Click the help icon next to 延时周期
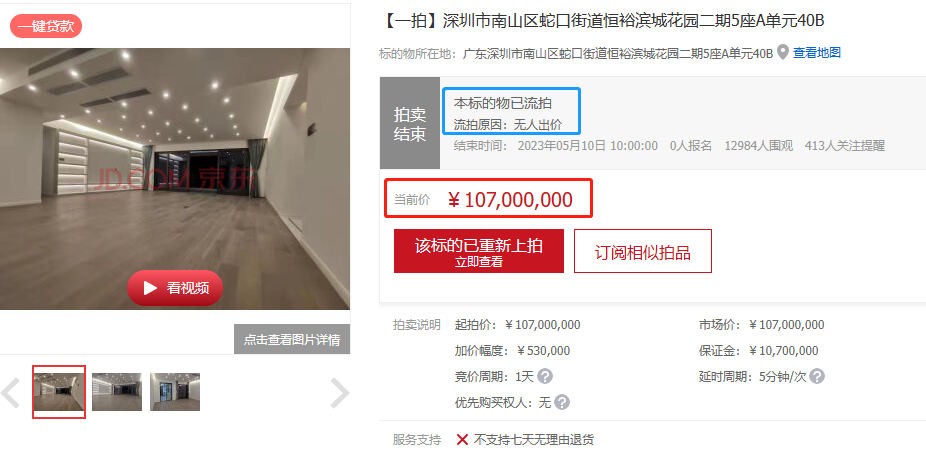The width and height of the screenshot is (926, 465). (x=817, y=376)
